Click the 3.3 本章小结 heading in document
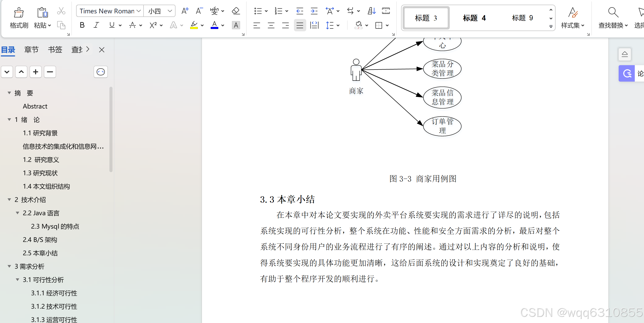This screenshot has width=644, height=323. point(287,199)
